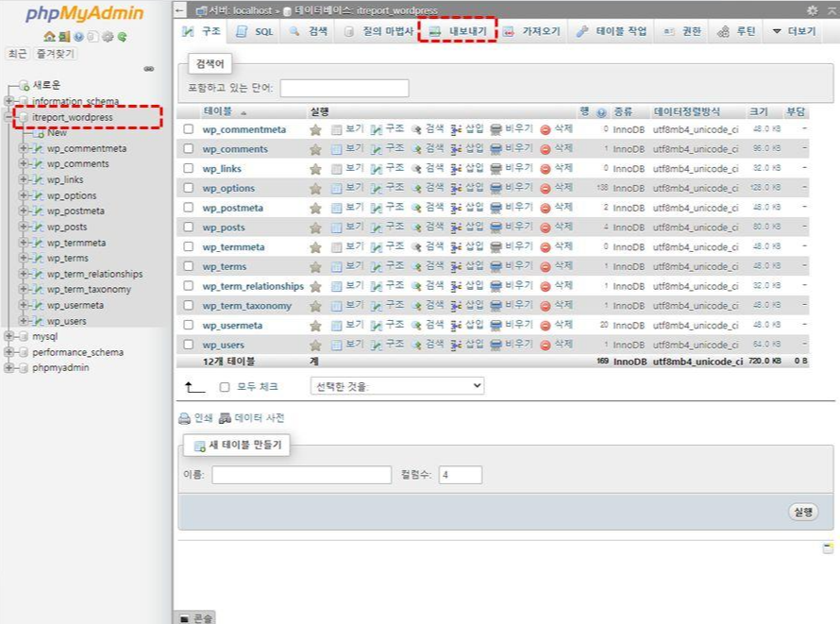Click 새로운 new database item in tree
840x624 pixels.
point(46,85)
